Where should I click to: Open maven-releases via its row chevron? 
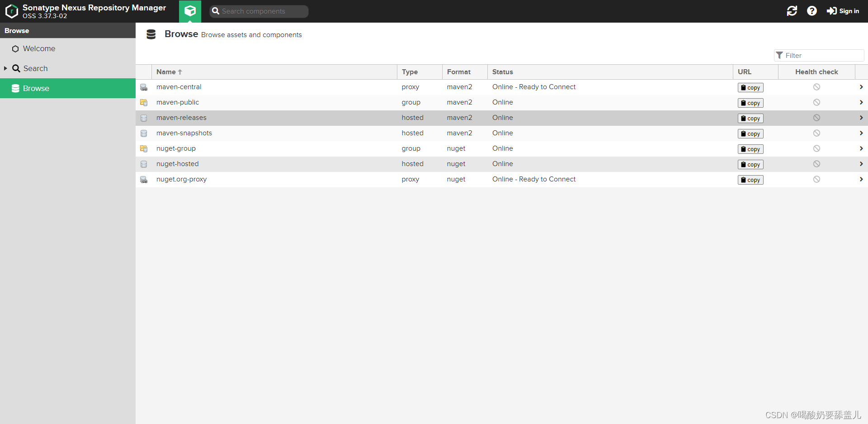coord(861,118)
